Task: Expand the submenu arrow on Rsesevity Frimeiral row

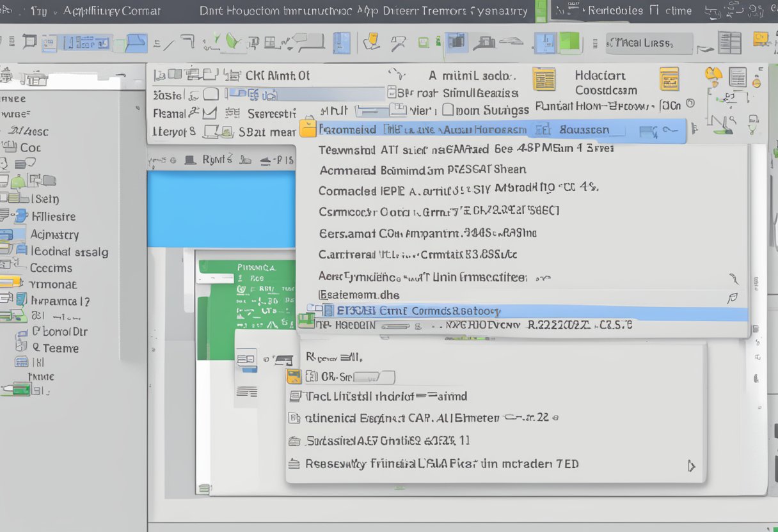Action: pyautogui.click(x=691, y=465)
